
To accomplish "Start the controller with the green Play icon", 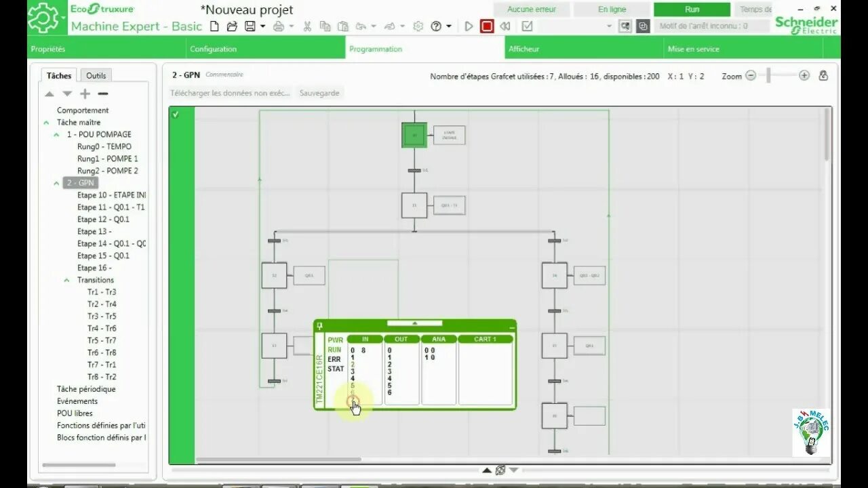I will pos(469,26).
